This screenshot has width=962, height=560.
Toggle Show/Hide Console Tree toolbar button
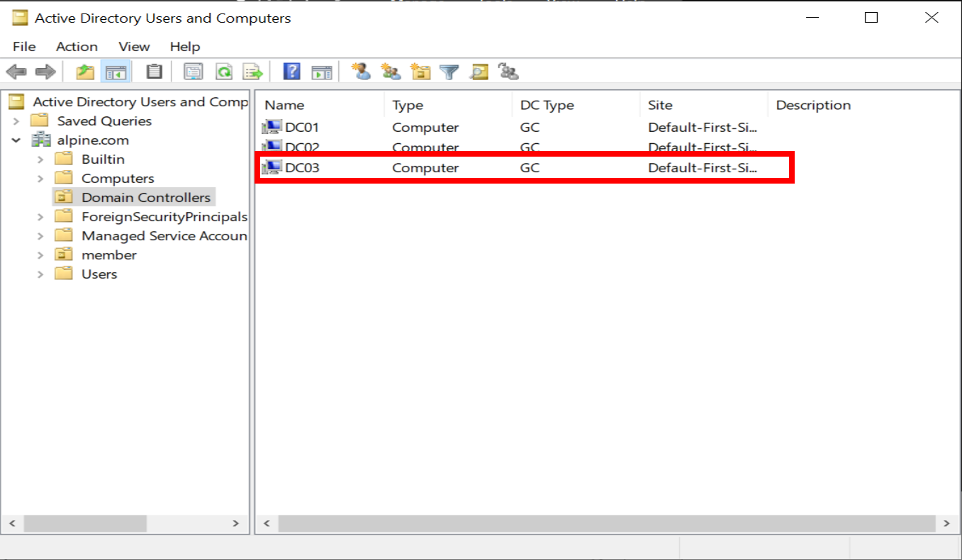click(x=116, y=72)
